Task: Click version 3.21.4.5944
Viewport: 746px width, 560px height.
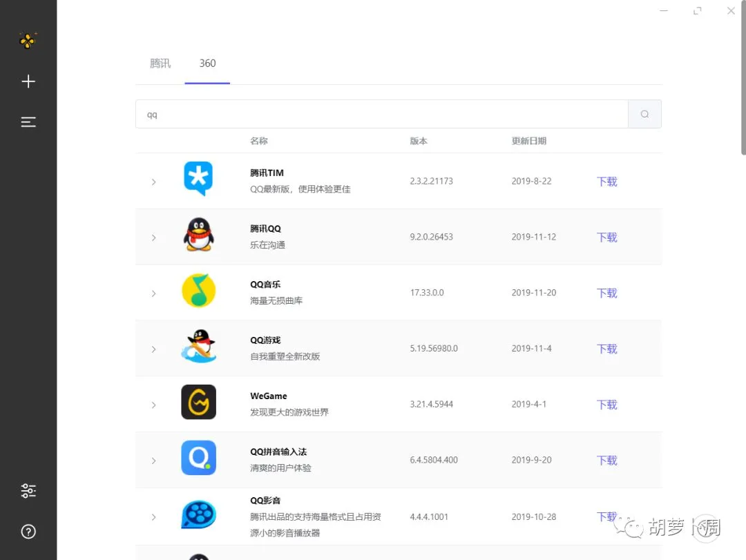Action: pyautogui.click(x=432, y=404)
